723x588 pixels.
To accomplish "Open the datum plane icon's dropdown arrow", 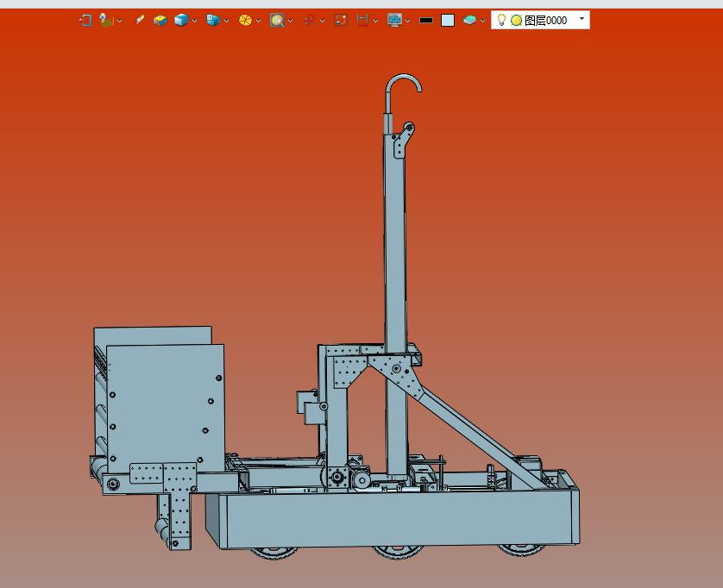I will 119,21.
